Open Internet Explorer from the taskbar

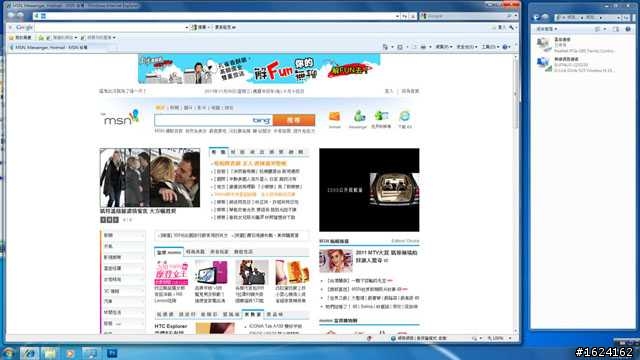tap(29, 353)
